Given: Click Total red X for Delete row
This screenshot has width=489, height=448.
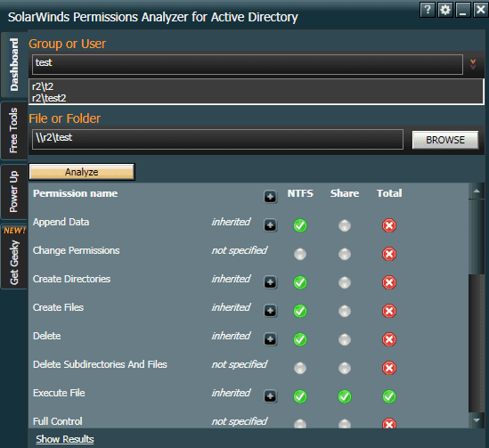Looking at the screenshot, I should pyautogui.click(x=389, y=339).
